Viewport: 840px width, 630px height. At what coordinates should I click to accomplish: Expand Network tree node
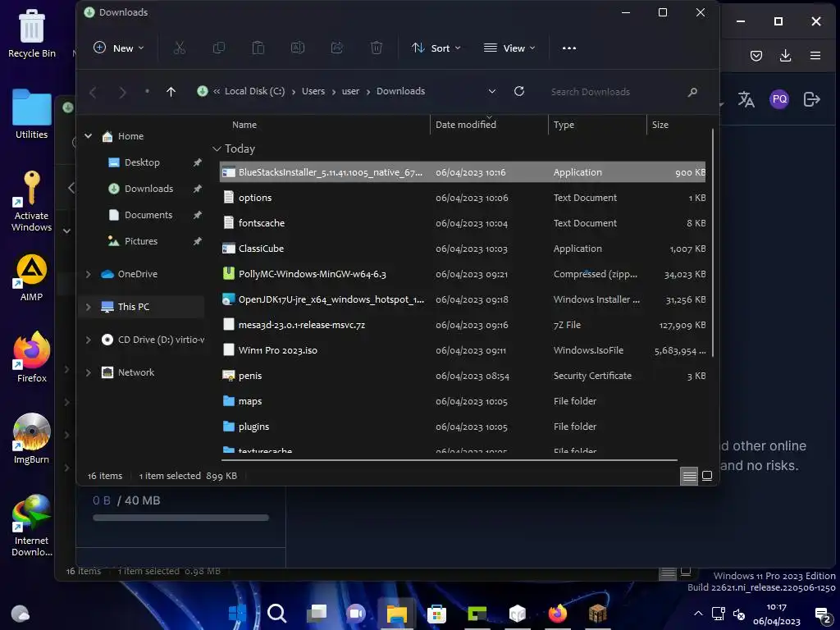pyautogui.click(x=89, y=372)
